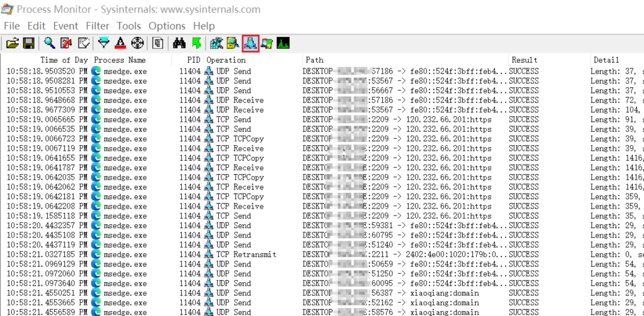Image resolution: width=644 pixels, height=316 pixels.
Task: Toggle Show Profiling Events graph icon
Action: click(x=284, y=43)
